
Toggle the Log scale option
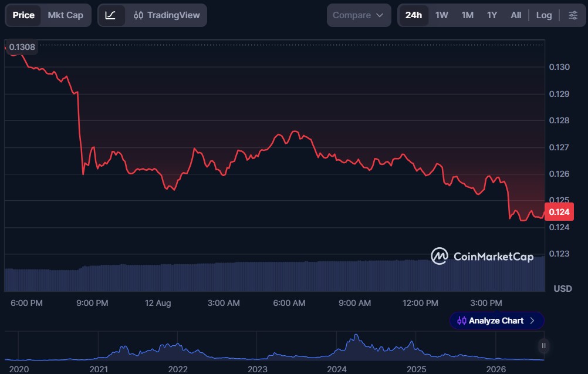[x=544, y=15]
